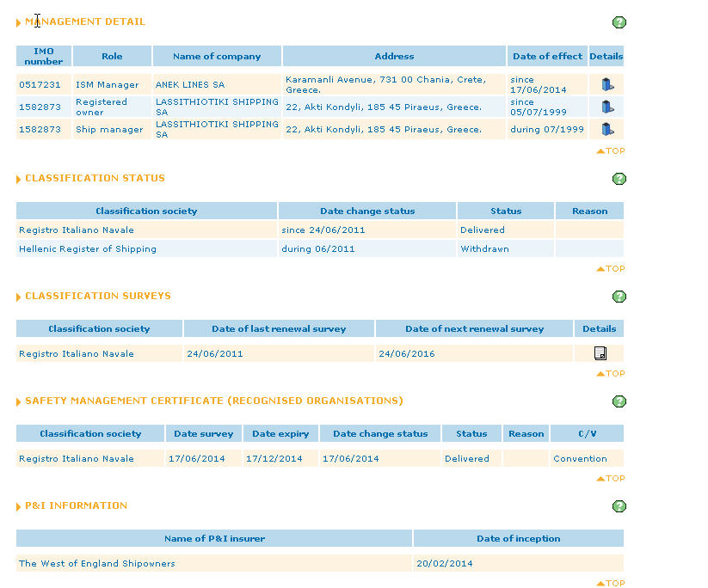Select 'during 06/2011' status change date

point(318,248)
